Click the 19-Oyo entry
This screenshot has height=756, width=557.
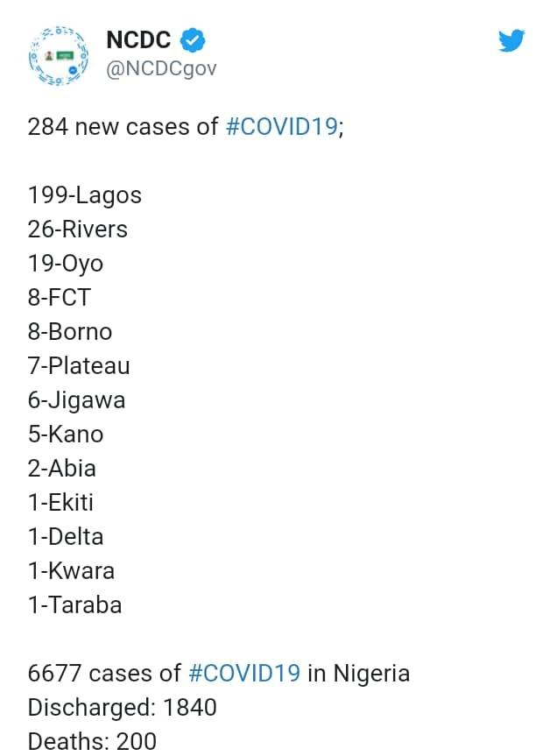click(66, 263)
